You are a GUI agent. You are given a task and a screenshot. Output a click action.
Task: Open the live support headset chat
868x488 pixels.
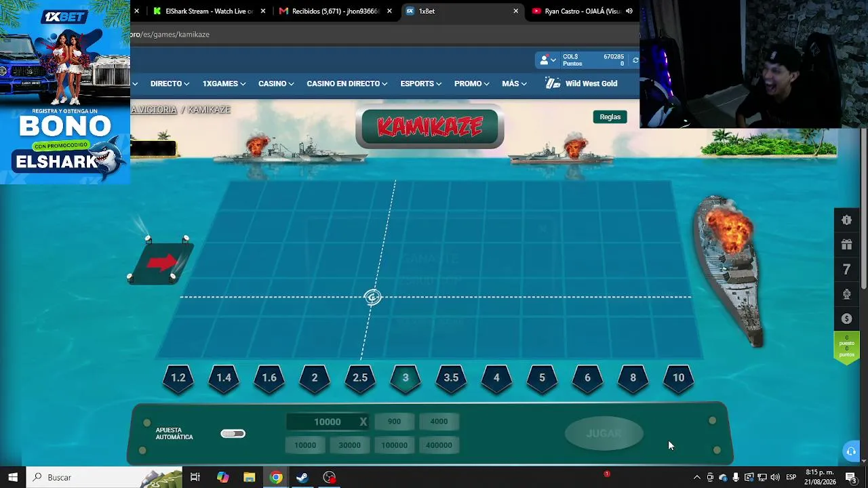(851, 451)
